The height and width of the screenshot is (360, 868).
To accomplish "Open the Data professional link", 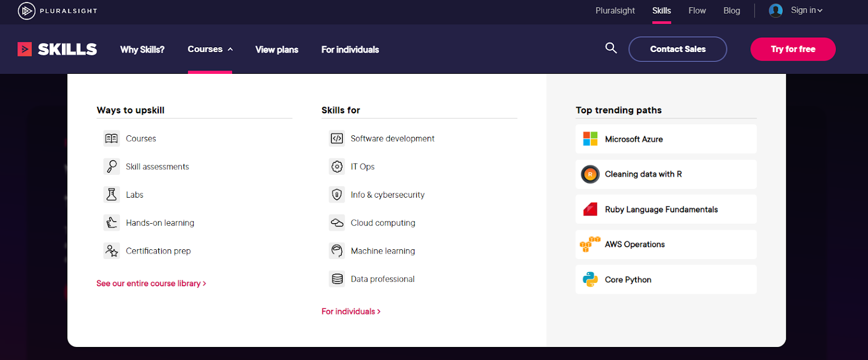I will 382,279.
